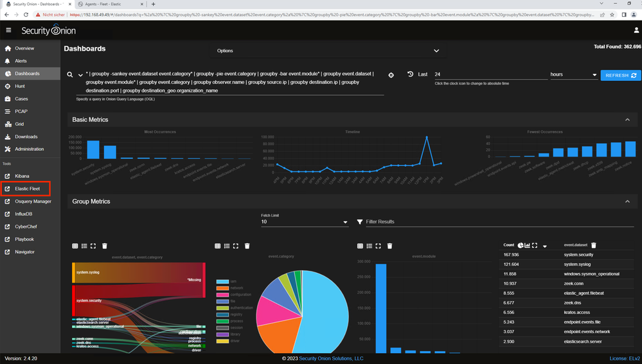Show bar chart for the event.dataset table
This screenshot has height=364, width=642.
point(528,245)
